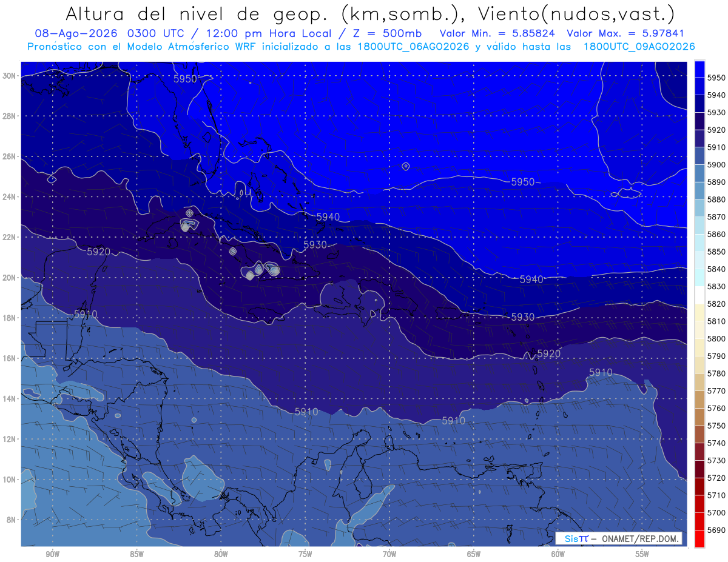Click the bright blue legend swatch above 5950
The image size is (728, 562).
tap(699, 69)
